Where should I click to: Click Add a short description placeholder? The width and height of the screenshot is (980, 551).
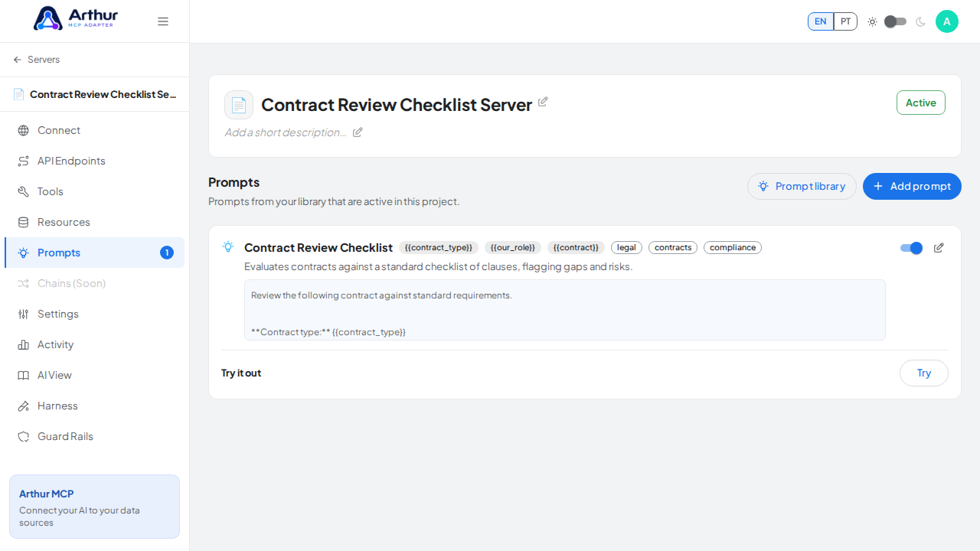click(286, 132)
